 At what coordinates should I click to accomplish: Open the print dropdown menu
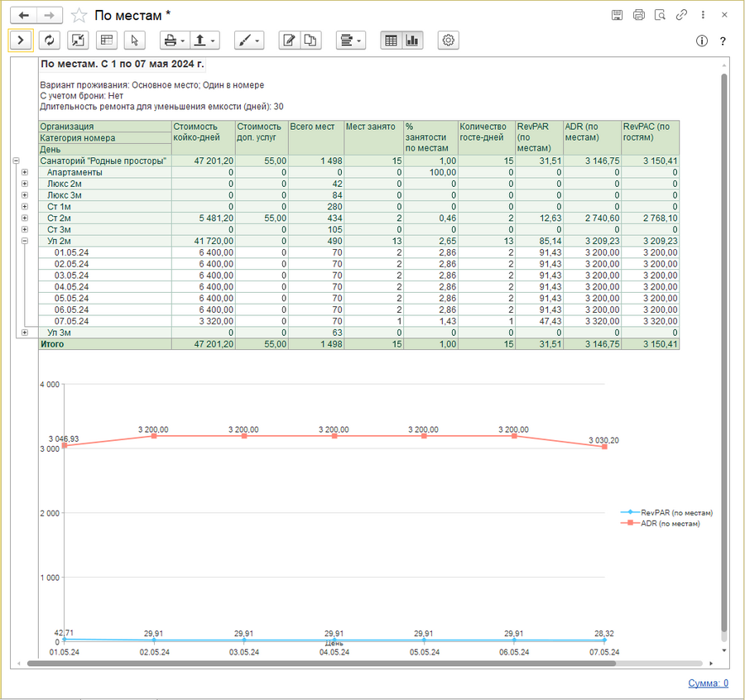click(x=174, y=40)
